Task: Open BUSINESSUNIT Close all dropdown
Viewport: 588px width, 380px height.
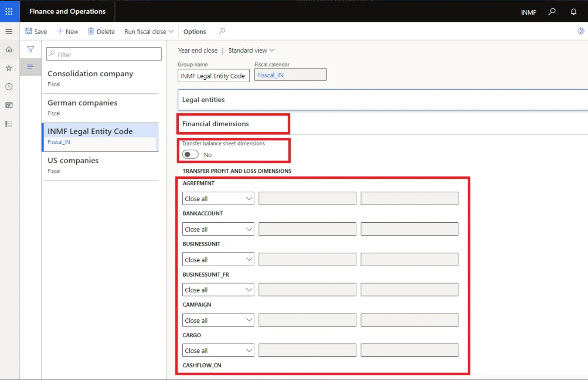Action: (x=218, y=260)
